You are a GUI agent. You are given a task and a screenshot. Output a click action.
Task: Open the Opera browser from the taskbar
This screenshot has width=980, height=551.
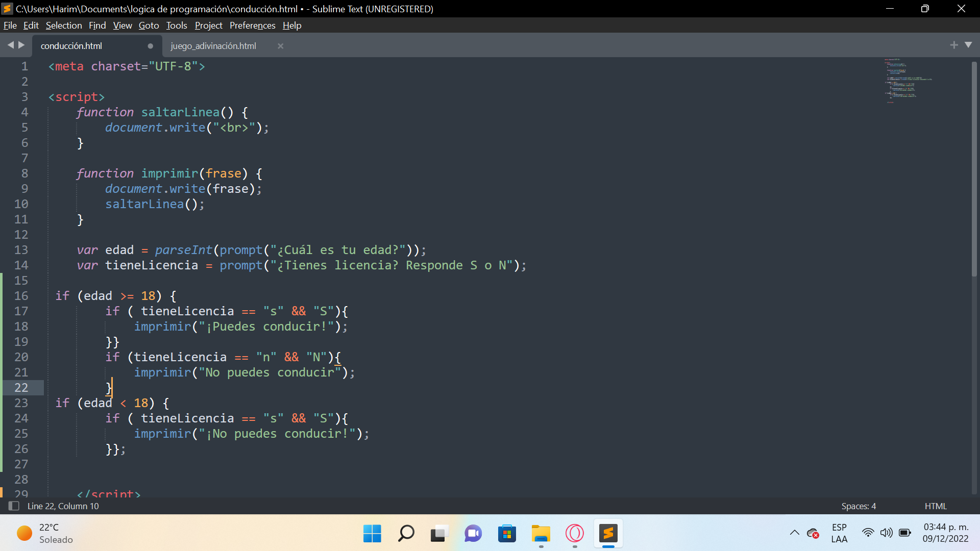pyautogui.click(x=575, y=534)
